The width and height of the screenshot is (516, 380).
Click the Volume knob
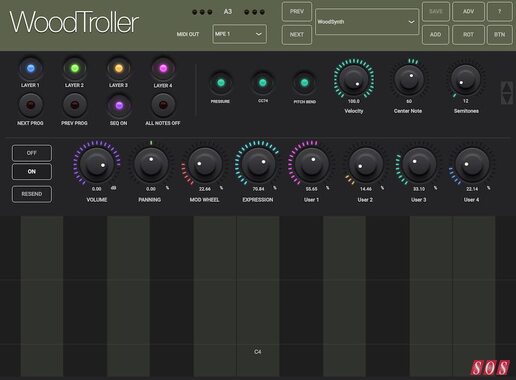click(x=97, y=165)
